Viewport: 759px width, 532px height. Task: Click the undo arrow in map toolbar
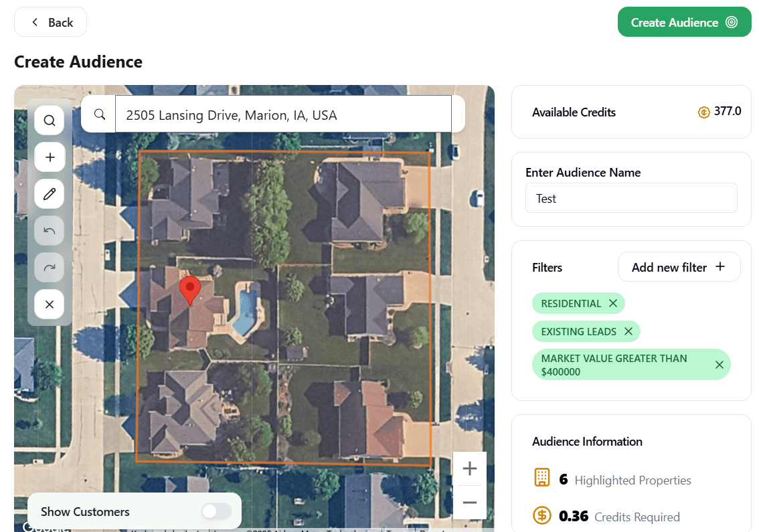point(50,231)
